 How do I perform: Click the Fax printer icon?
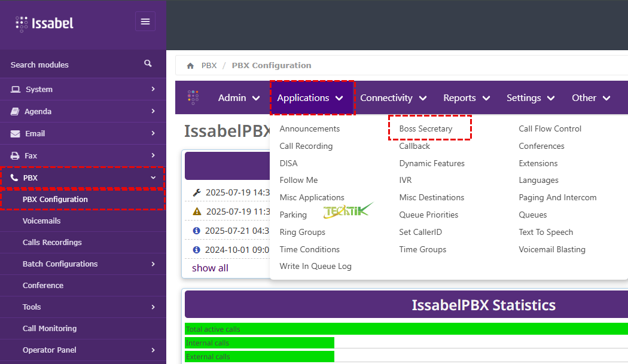(15, 156)
